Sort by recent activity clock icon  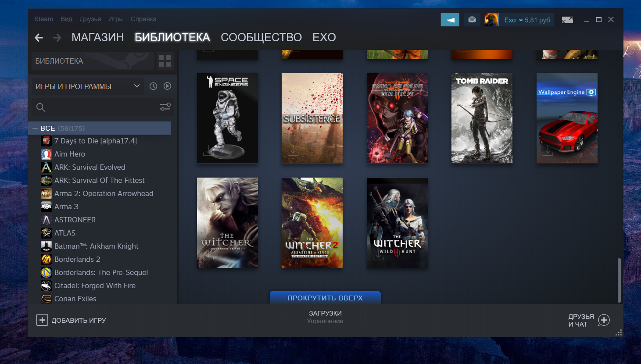point(153,86)
